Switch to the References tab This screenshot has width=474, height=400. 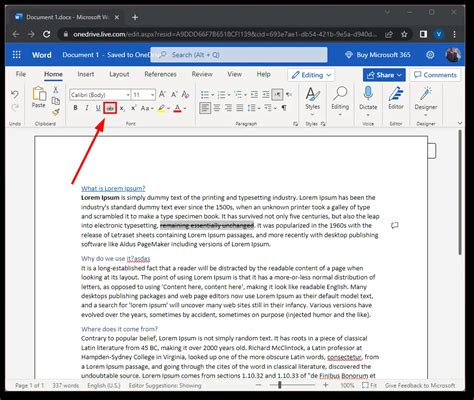tap(160, 74)
